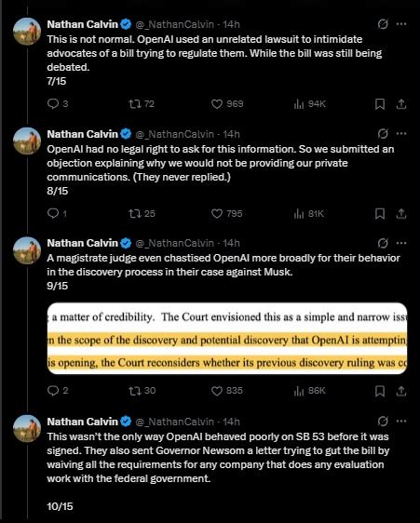Open the @_NathanCalvin handle on 7/15 tweet
The image size is (420, 523).
click(174, 24)
